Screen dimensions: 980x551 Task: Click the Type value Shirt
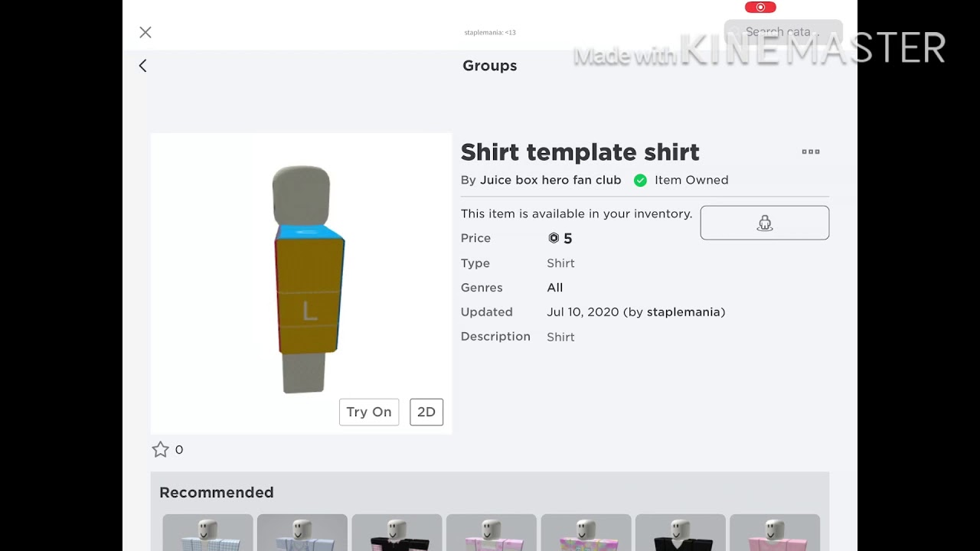click(560, 263)
